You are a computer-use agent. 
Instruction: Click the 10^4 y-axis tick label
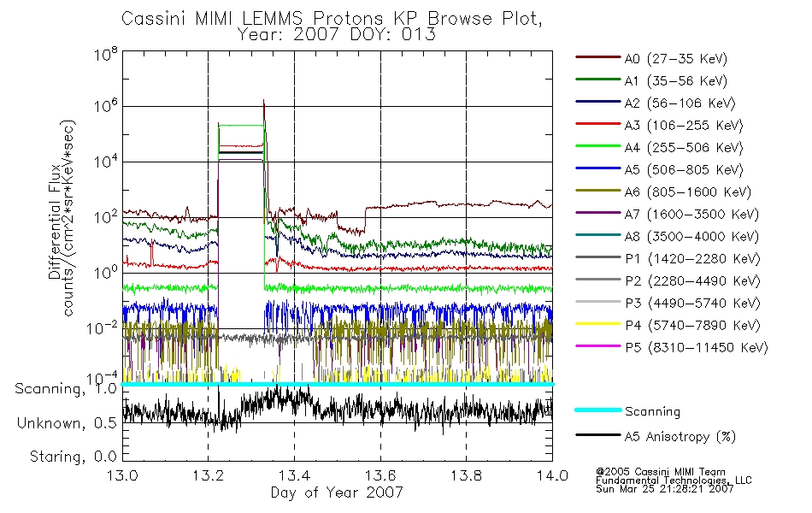tap(105, 162)
